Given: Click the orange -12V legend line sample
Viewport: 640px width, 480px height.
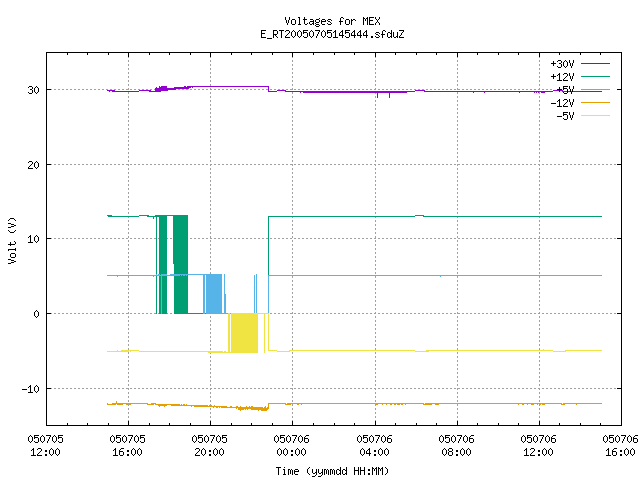Looking at the screenshot, I should 595,102.
